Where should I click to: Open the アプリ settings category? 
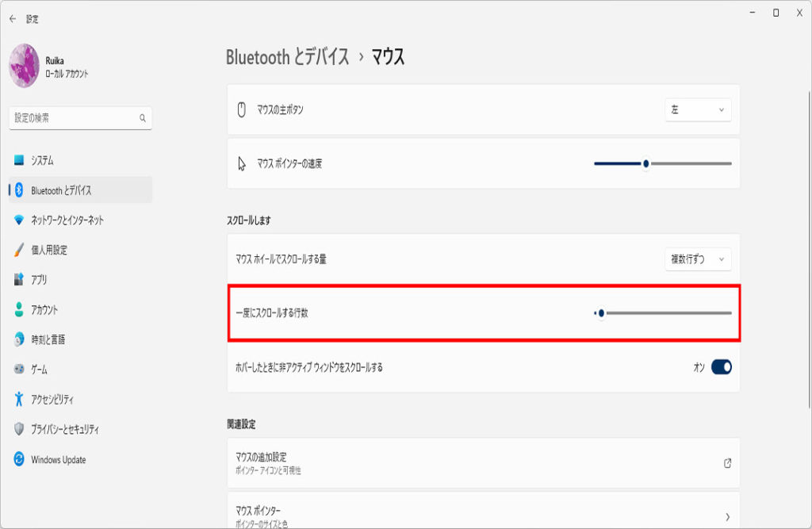click(x=39, y=280)
